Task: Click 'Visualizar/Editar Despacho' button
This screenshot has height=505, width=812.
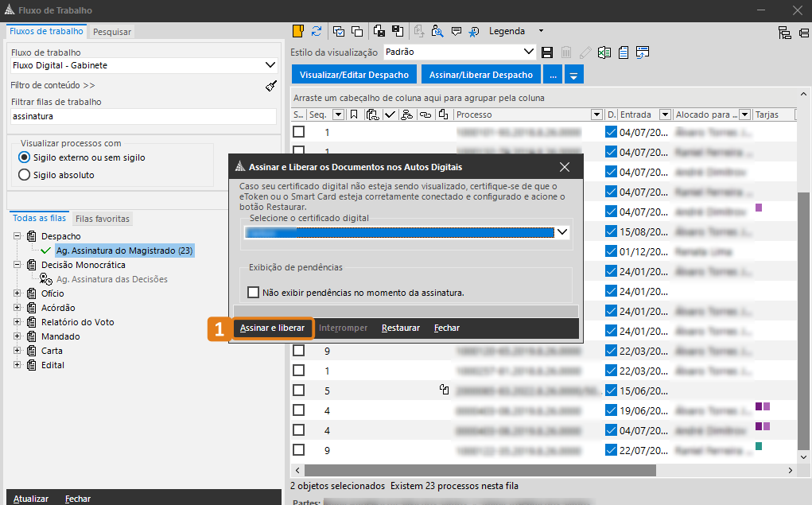Action: pos(354,75)
